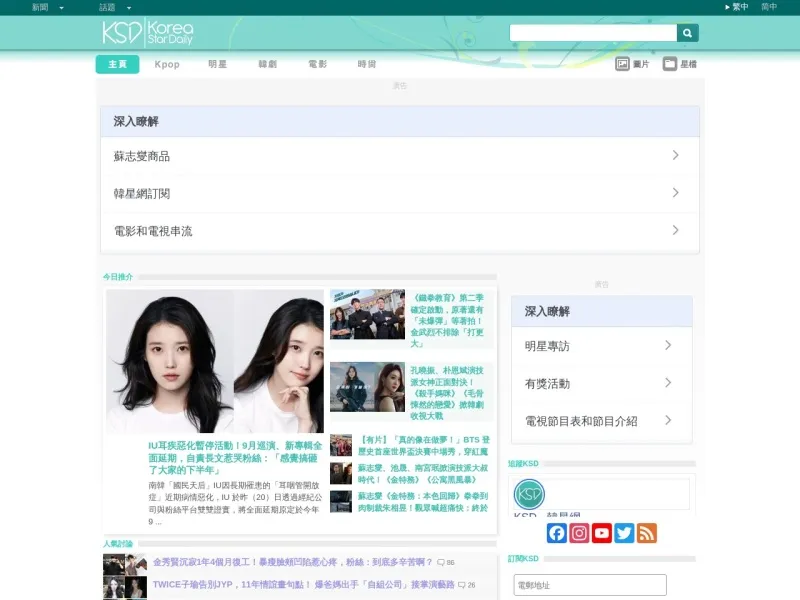This screenshot has height=600, width=800.
Task: Open the KSD Twitter icon
Action: (x=624, y=533)
